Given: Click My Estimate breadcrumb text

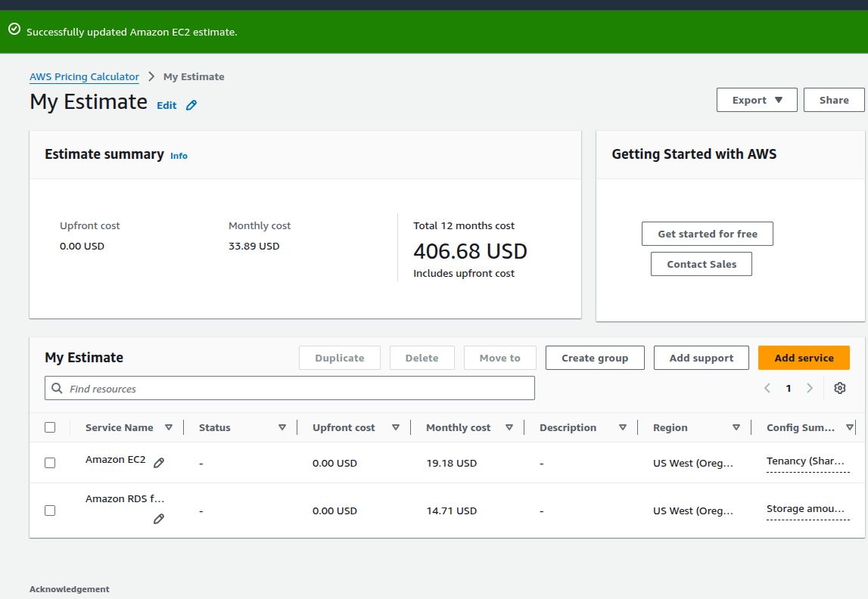Looking at the screenshot, I should (x=194, y=77).
